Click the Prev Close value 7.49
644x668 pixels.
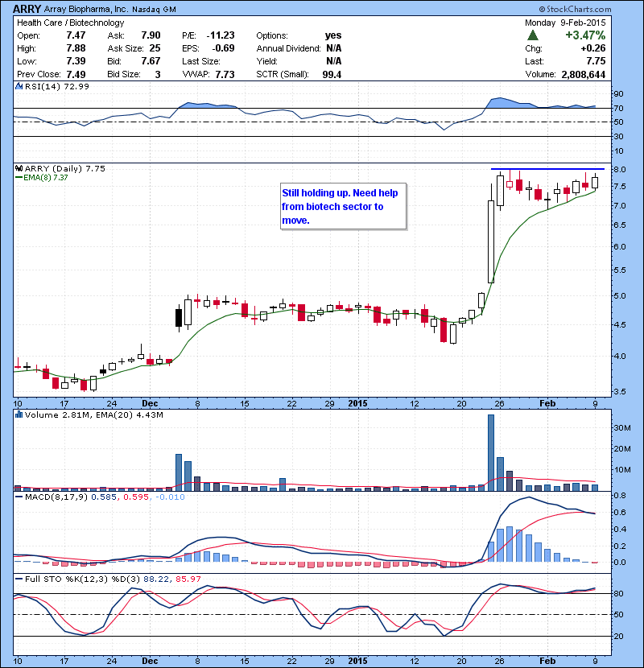(76, 74)
